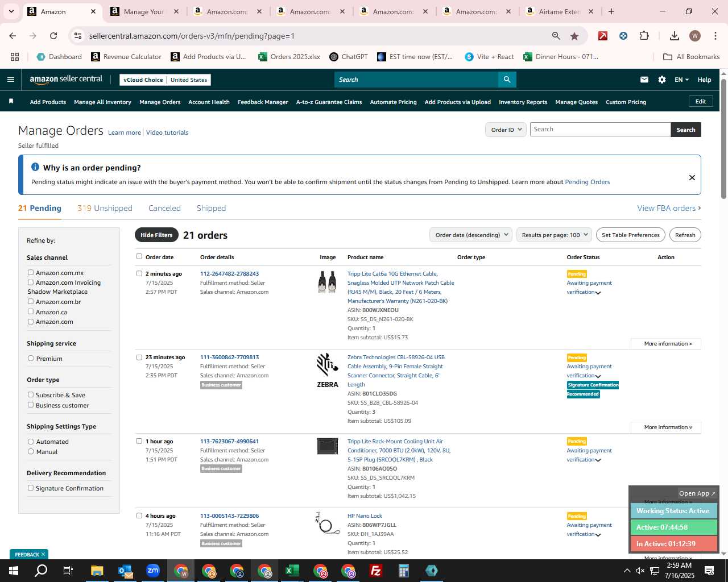Click the info icon beside 'Why is an order pending?'

pos(35,167)
